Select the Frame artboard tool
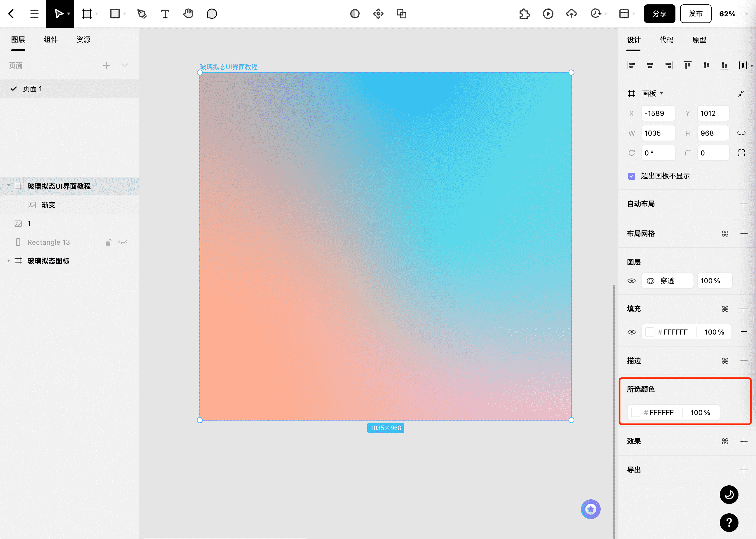Viewport: 756px width, 539px height. click(87, 14)
